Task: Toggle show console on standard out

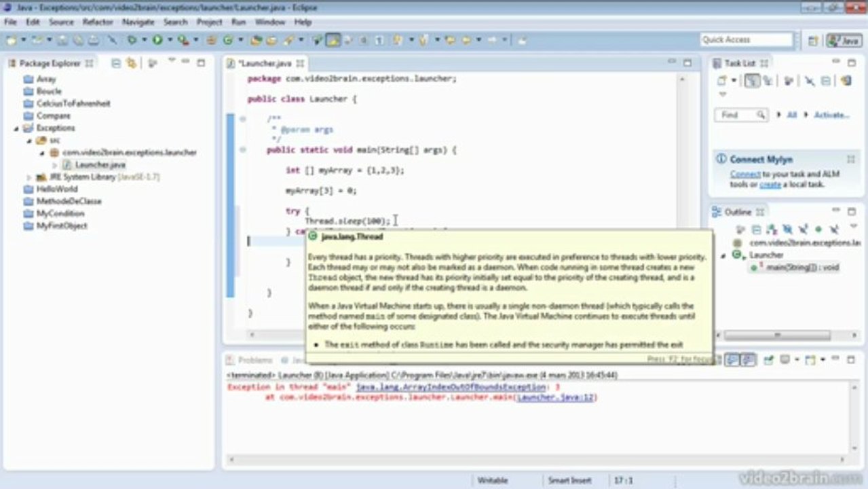Action: click(732, 359)
